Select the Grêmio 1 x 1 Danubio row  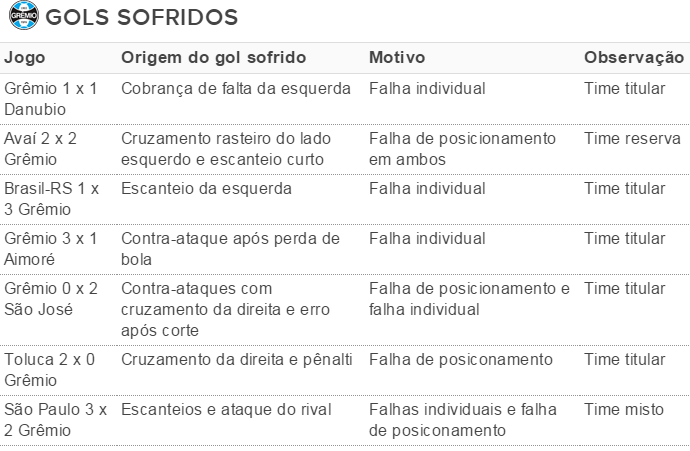coord(345,99)
